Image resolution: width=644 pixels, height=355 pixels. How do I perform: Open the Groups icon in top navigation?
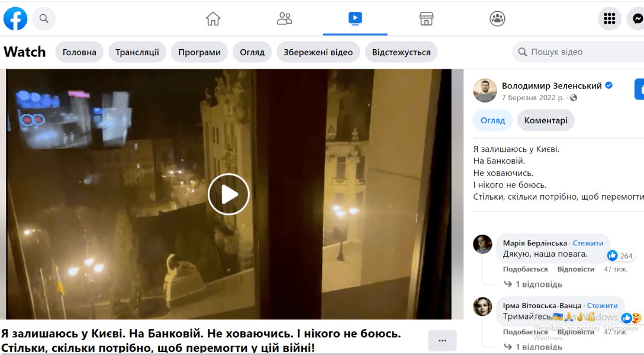tap(497, 19)
